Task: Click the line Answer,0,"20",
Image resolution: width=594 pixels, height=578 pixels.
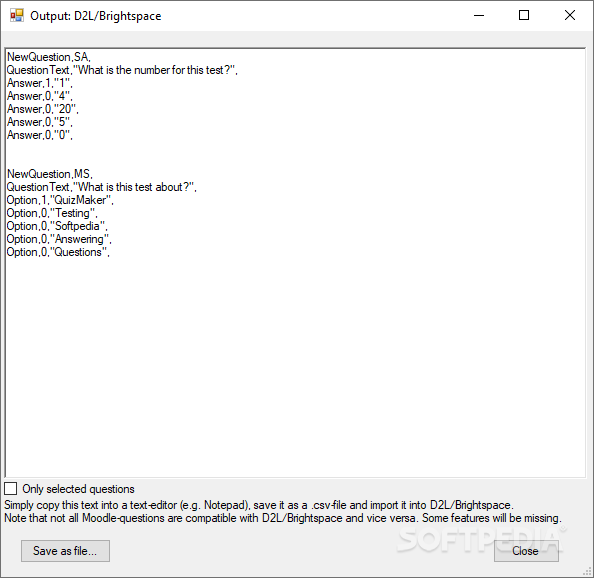Action: tap(43, 109)
